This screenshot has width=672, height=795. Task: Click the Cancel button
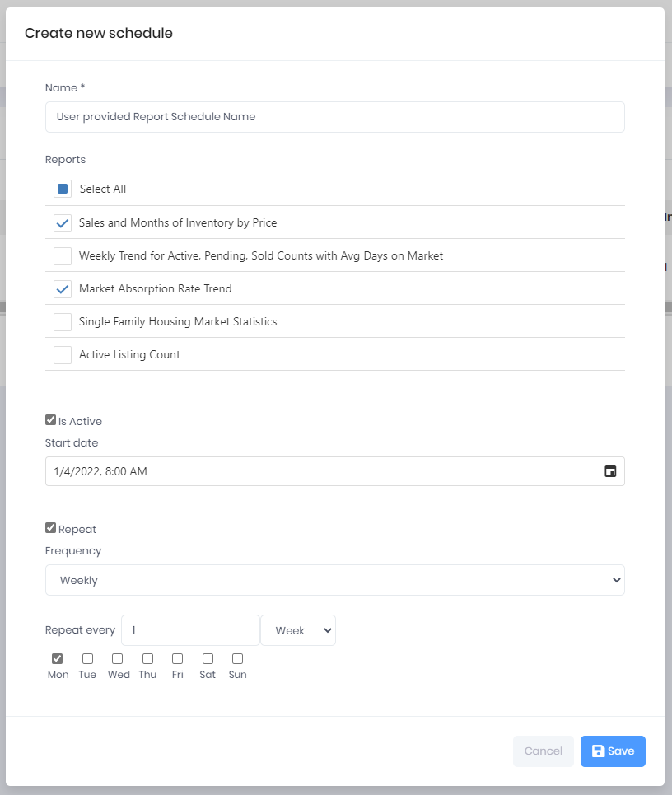pyautogui.click(x=543, y=751)
